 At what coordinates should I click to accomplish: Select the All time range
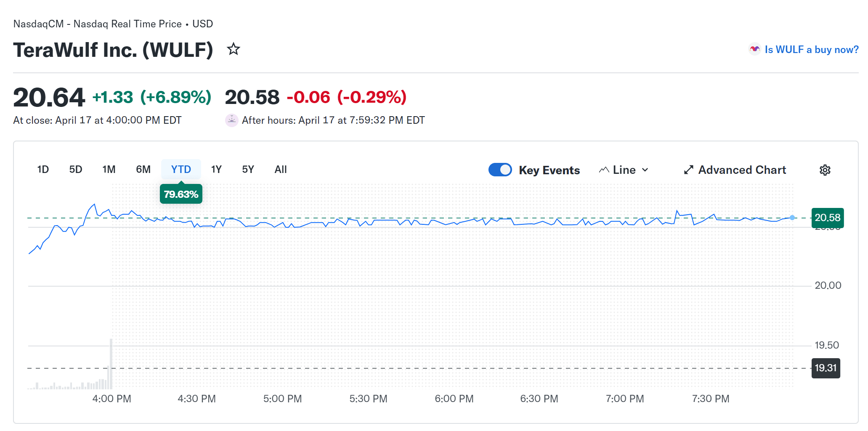coord(281,169)
